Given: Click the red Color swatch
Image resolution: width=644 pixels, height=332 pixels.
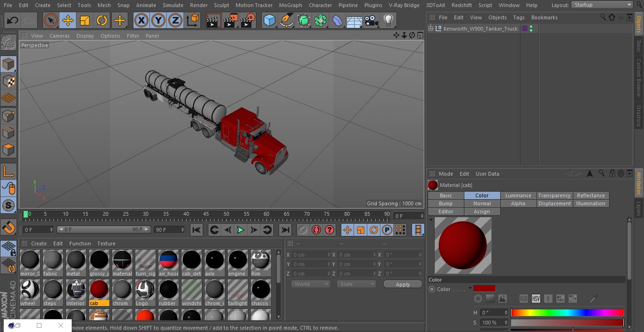Looking at the screenshot, I should pos(484,289).
